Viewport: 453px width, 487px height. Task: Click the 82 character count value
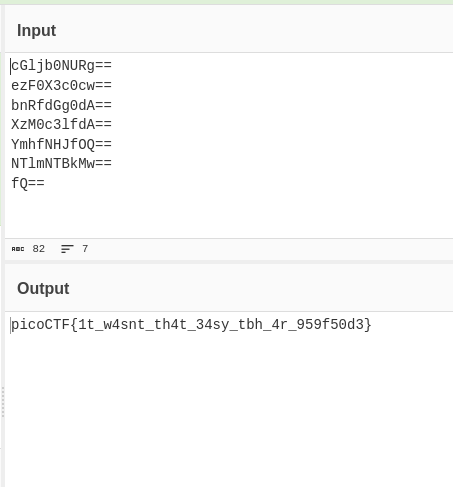[39, 249]
